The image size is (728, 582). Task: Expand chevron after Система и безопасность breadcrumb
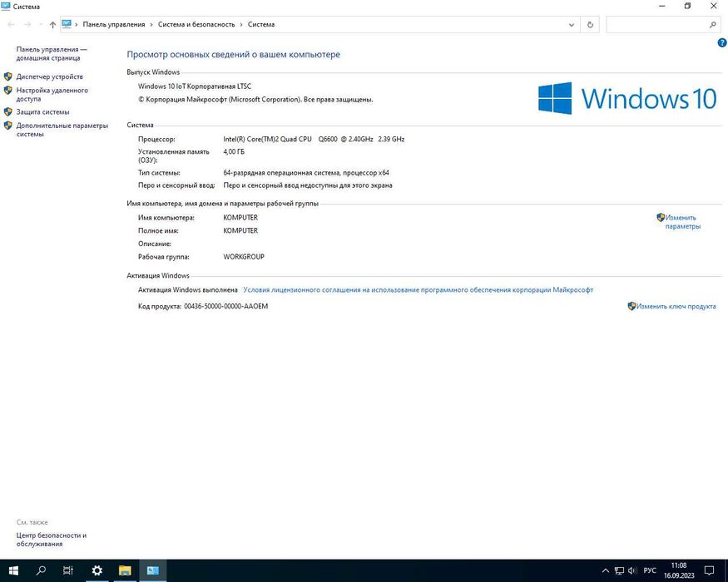241,25
